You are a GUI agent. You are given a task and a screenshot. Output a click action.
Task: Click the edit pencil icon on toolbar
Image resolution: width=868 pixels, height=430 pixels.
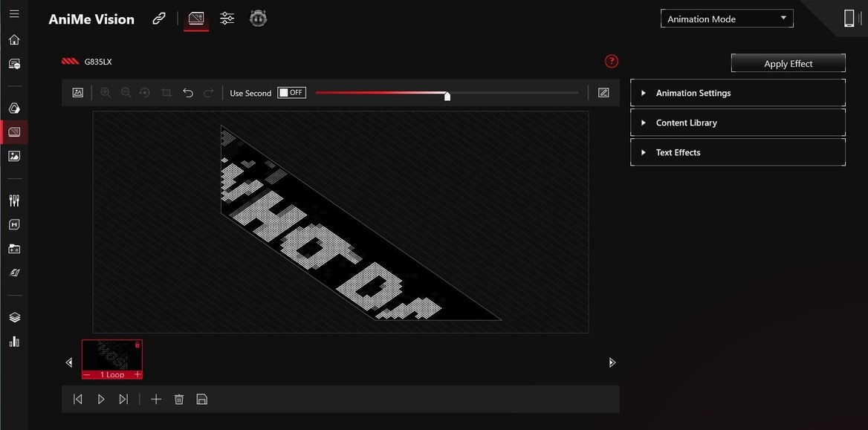pos(603,93)
